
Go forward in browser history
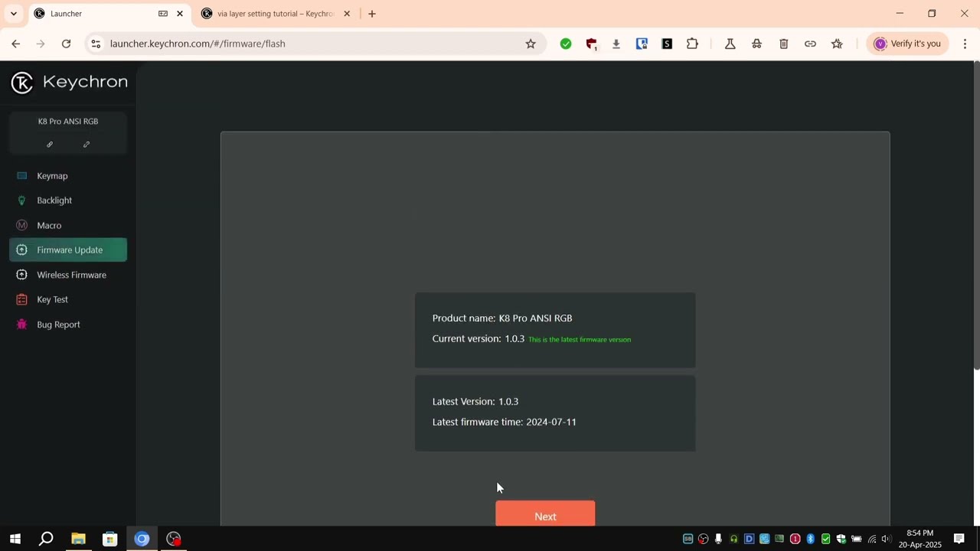41,44
